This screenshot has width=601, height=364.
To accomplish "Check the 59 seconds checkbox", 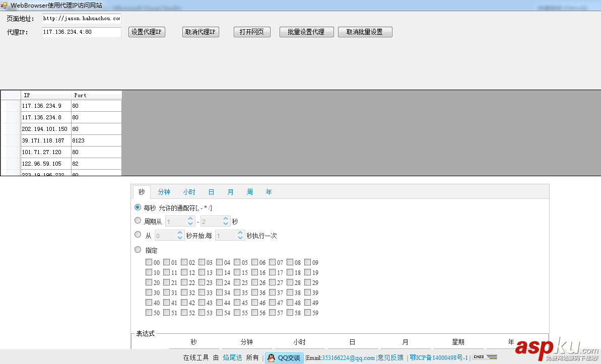I will click(x=306, y=313).
